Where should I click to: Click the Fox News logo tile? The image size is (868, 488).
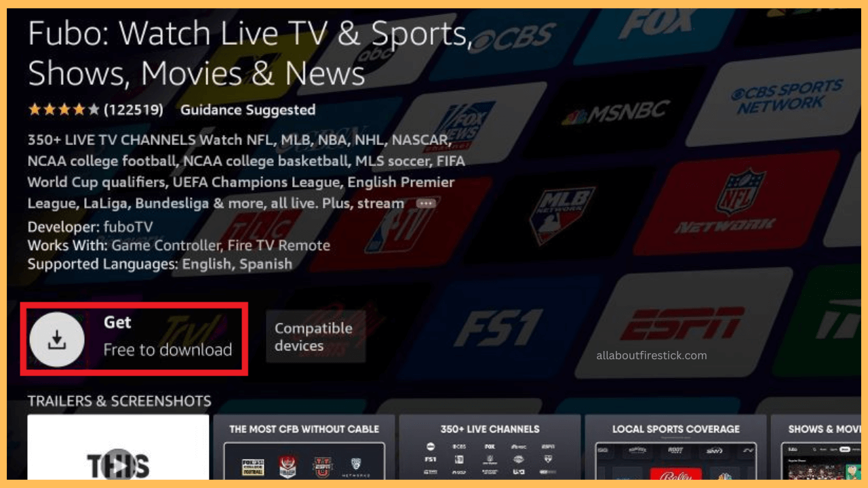coord(467,123)
